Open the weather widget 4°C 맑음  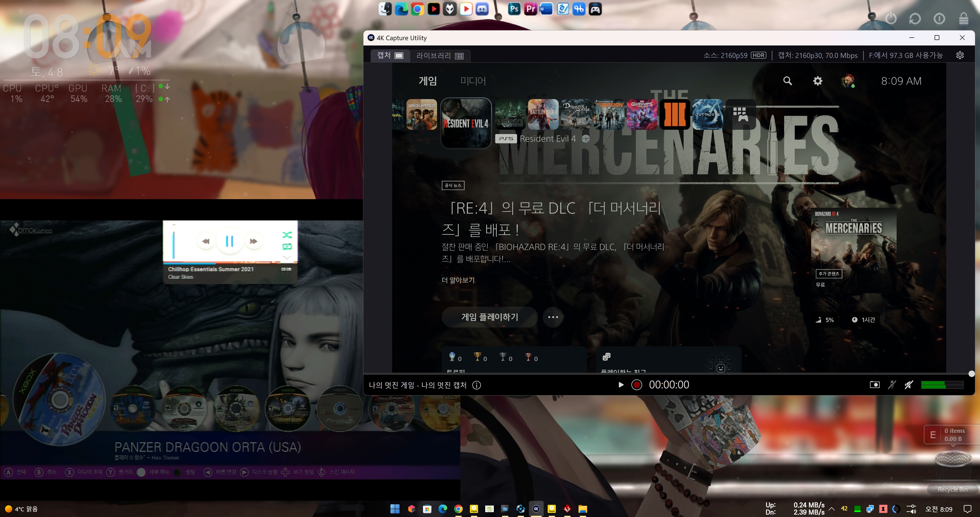(21, 509)
